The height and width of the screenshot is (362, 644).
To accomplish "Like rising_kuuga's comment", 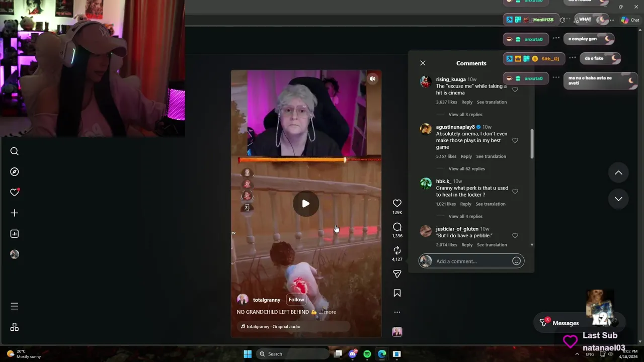I will 515,89.
